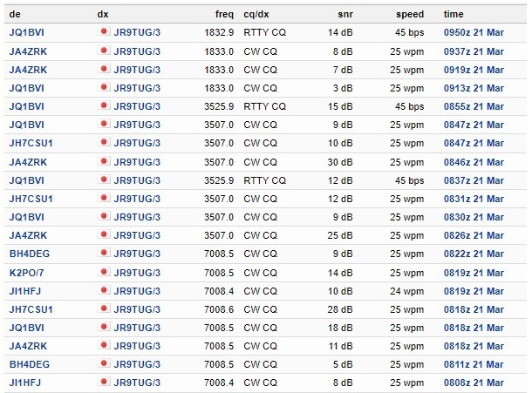Click Japan flag in 0818z 28 dB row
Screen dimensions: 532x393
click(x=104, y=308)
